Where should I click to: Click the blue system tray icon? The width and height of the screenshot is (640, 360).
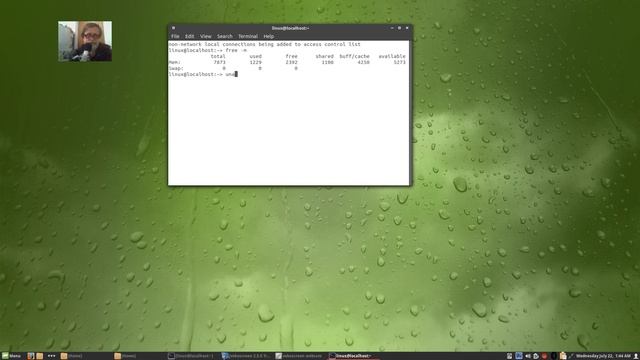tap(519, 356)
